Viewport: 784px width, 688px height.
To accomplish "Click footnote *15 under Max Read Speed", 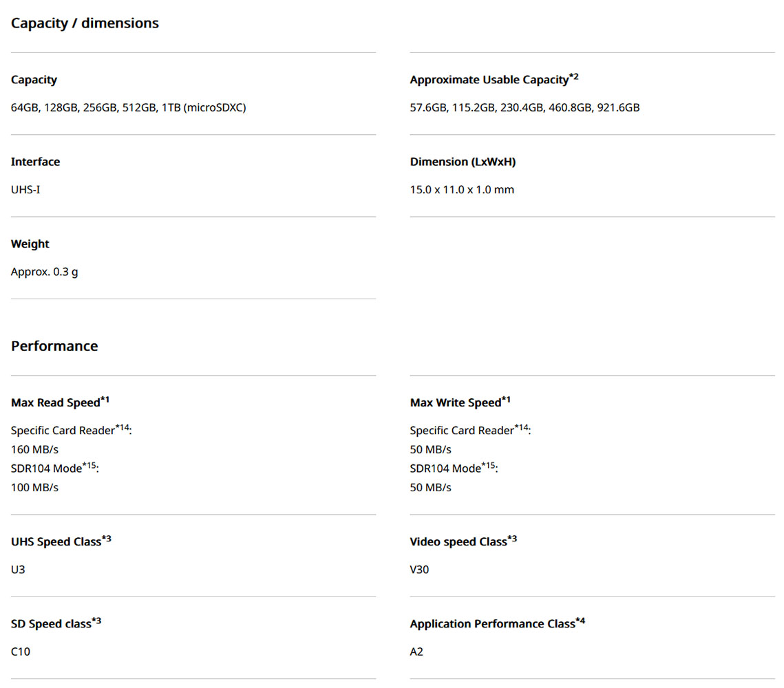I will tap(91, 466).
